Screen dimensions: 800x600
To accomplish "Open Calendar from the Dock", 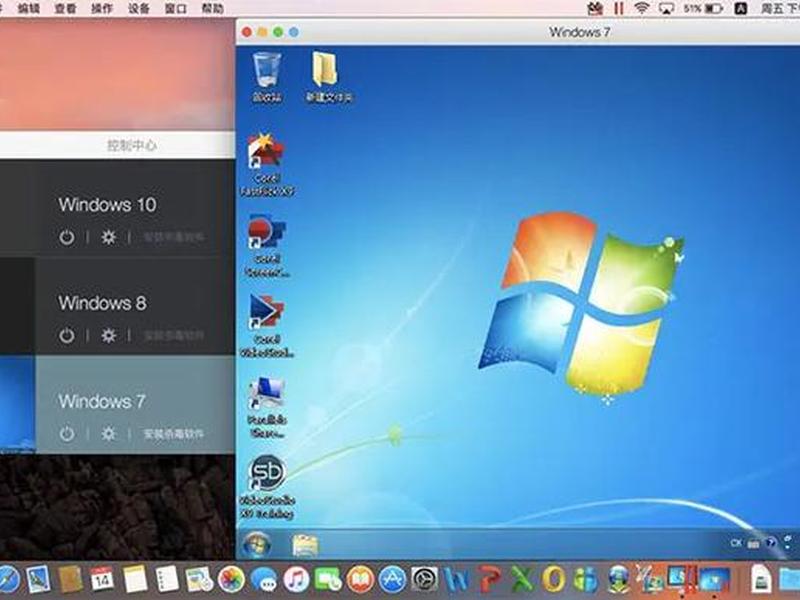I will (x=102, y=580).
